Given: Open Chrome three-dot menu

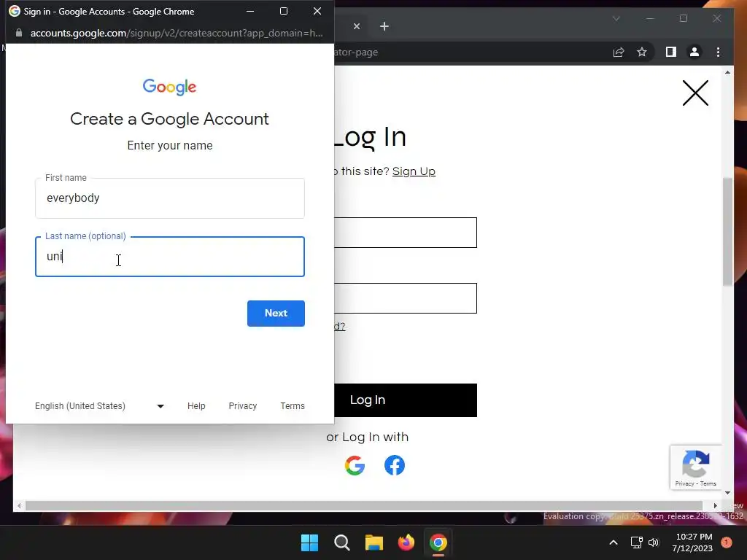Looking at the screenshot, I should point(718,52).
